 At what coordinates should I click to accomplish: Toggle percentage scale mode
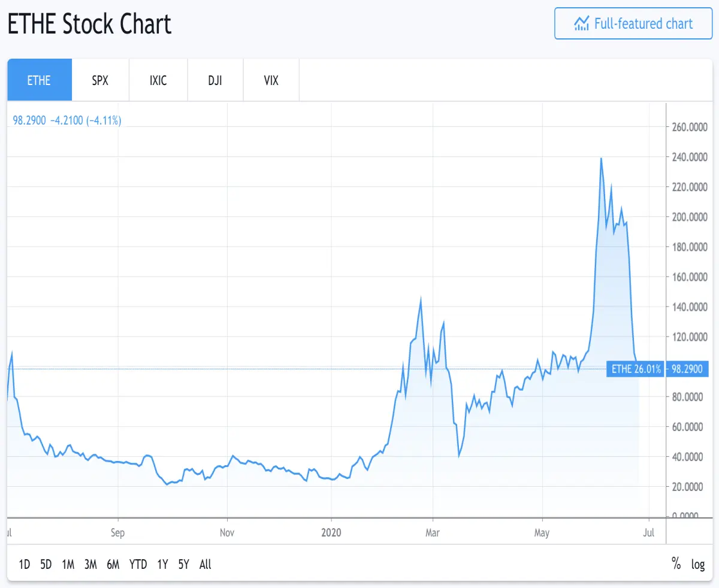676,564
